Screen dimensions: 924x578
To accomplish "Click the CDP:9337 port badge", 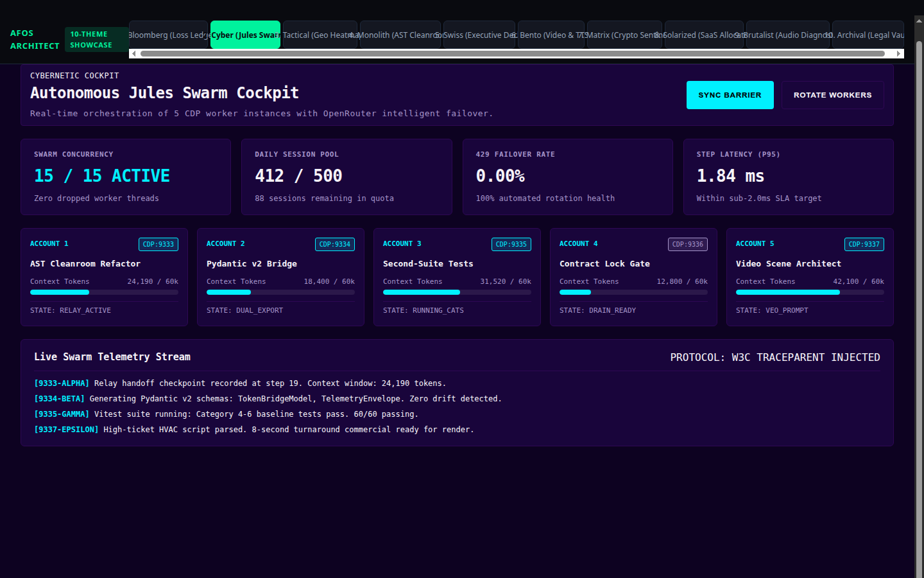I will click(x=864, y=244).
